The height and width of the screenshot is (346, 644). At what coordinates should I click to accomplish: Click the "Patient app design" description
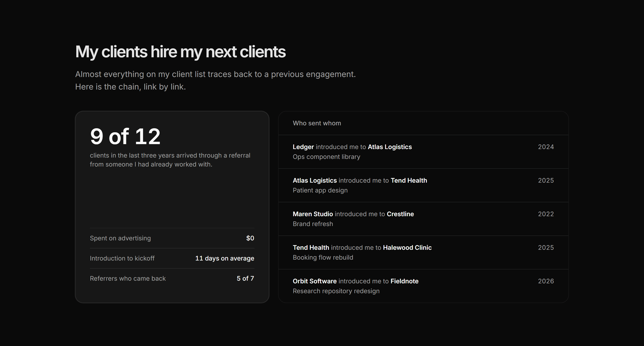[x=320, y=190]
